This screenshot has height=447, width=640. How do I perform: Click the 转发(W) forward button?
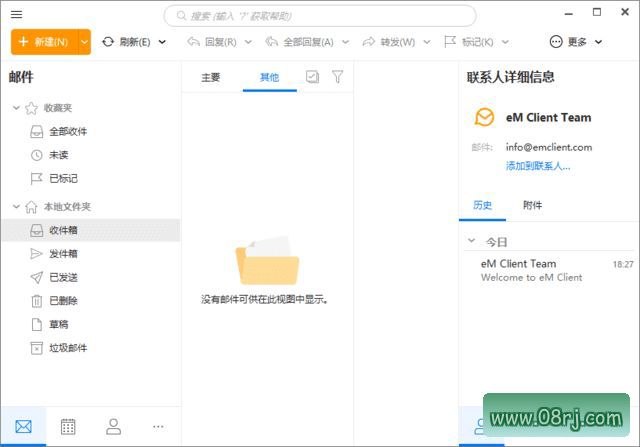point(389,42)
